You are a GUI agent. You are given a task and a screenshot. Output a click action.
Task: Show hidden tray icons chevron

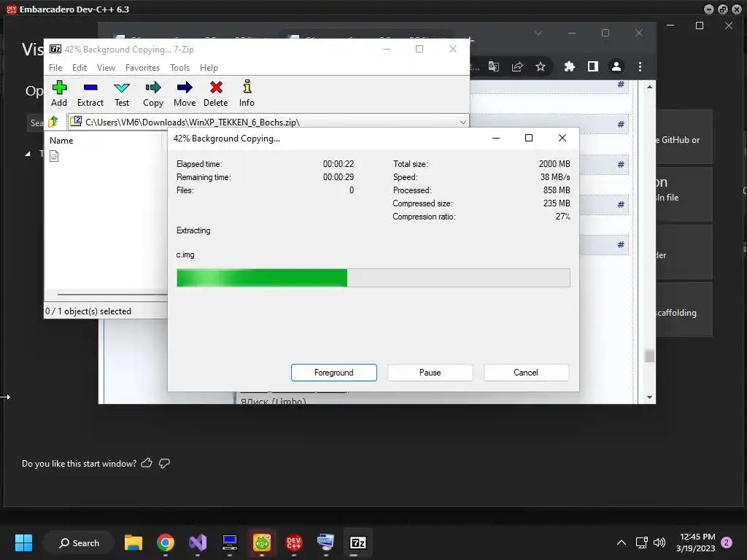[x=622, y=542]
